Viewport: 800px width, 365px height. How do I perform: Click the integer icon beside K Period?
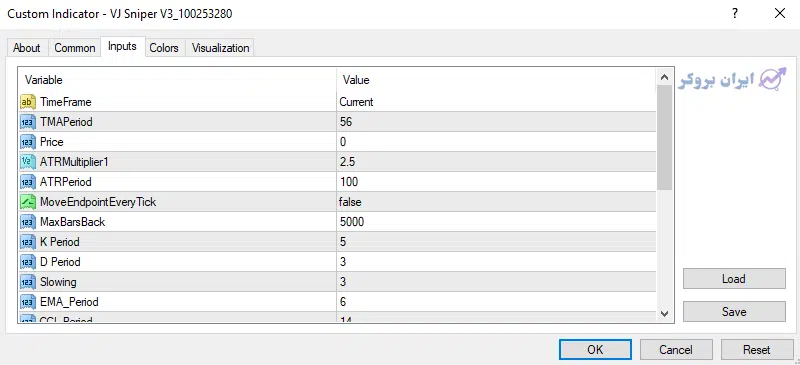[28, 241]
